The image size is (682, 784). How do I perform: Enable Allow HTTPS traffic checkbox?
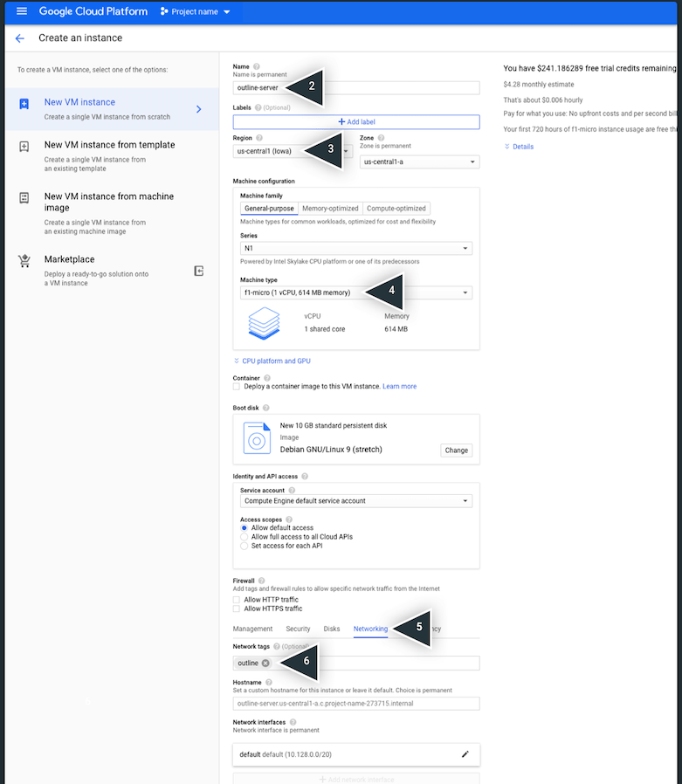[236, 609]
